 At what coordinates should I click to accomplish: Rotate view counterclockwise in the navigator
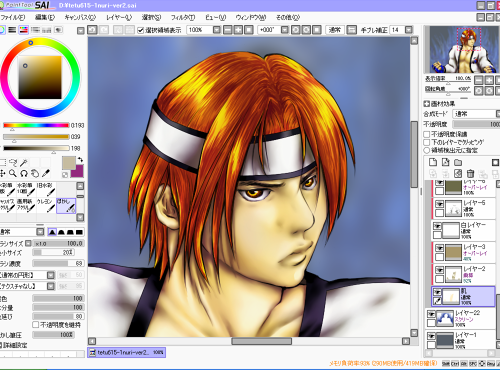tap(478, 91)
